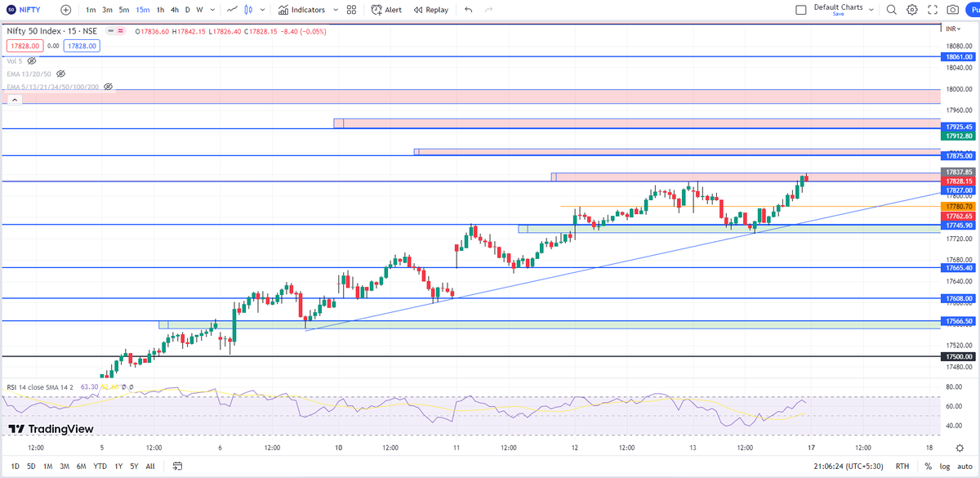
Task: Select the line chart style icon
Action: tap(233, 10)
